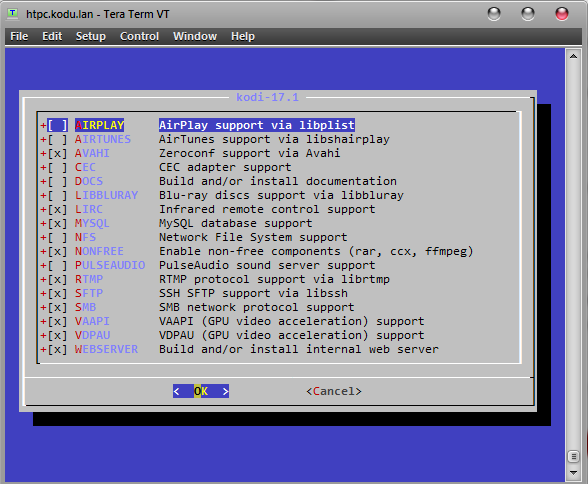Toggle the PULSEAUDIO checkbox
Viewport: 588px width, 484px height.
pos(57,265)
